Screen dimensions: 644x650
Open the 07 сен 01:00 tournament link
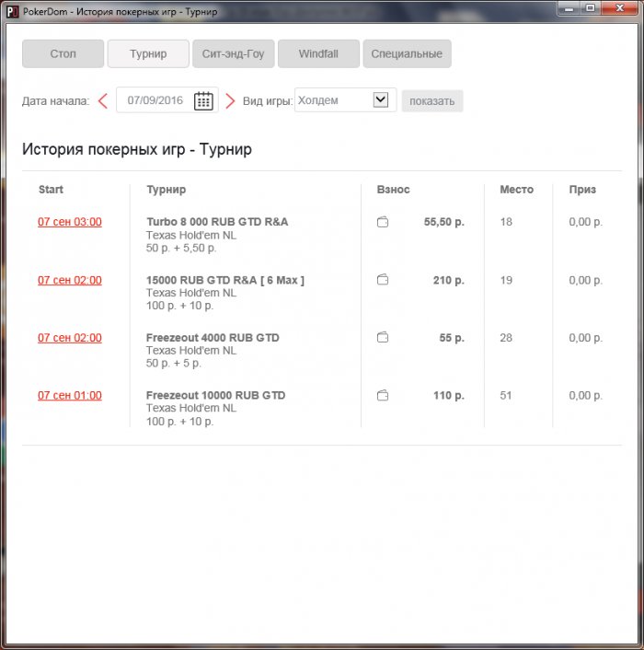tap(70, 396)
